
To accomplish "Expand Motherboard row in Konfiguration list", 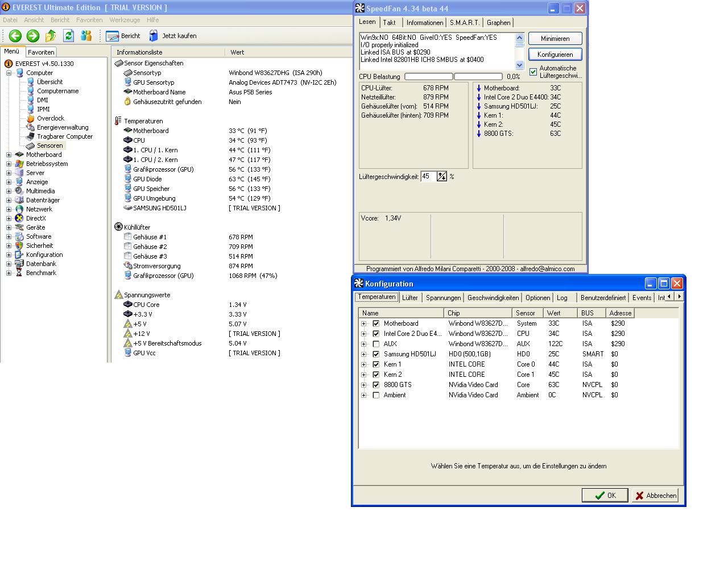I will tap(364, 323).
